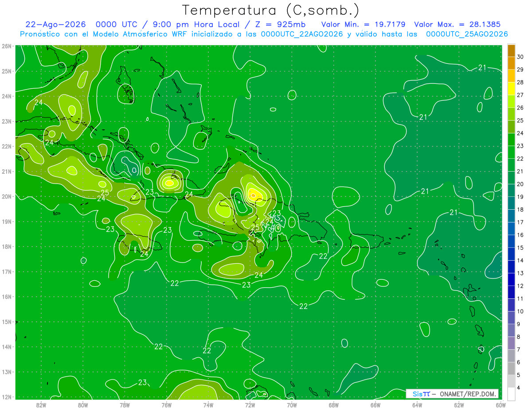The height and width of the screenshot is (411, 532).
Task: Pick the yellow swatch between 27 and 28
Action: [511, 89]
